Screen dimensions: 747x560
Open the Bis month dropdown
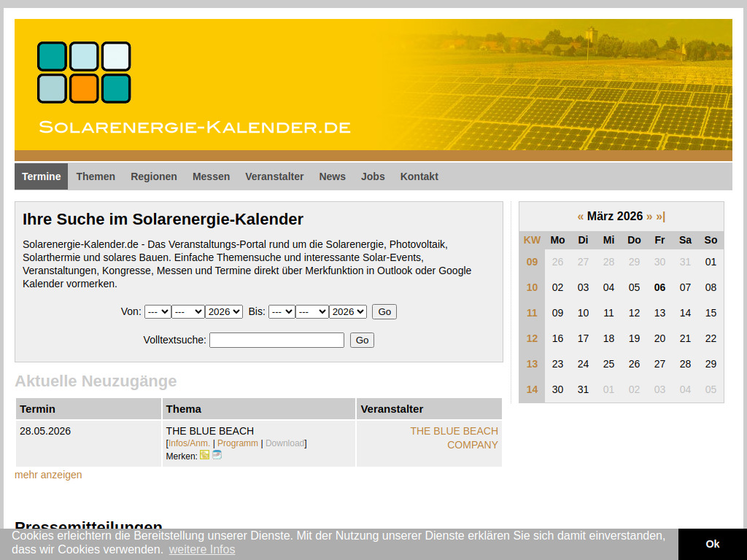[x=312, y=311]
